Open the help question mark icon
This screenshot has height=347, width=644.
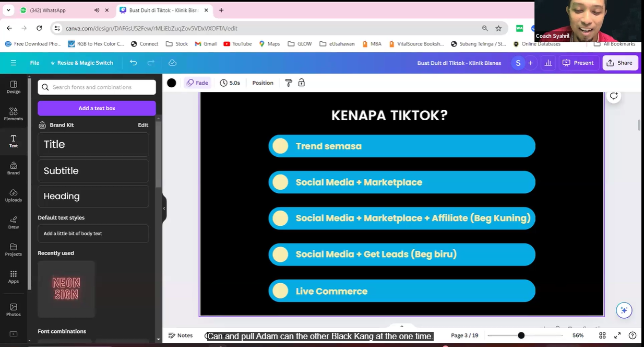coord(633,336)
